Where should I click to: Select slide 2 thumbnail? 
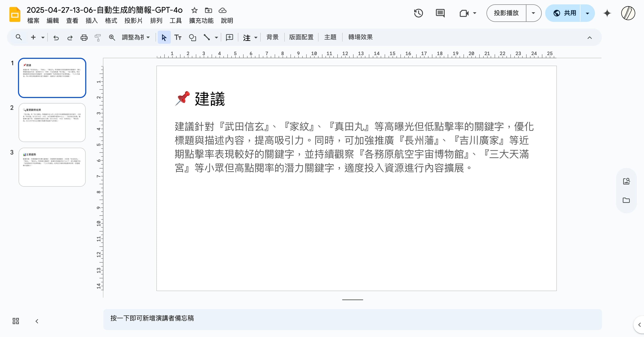click(52, 122)
